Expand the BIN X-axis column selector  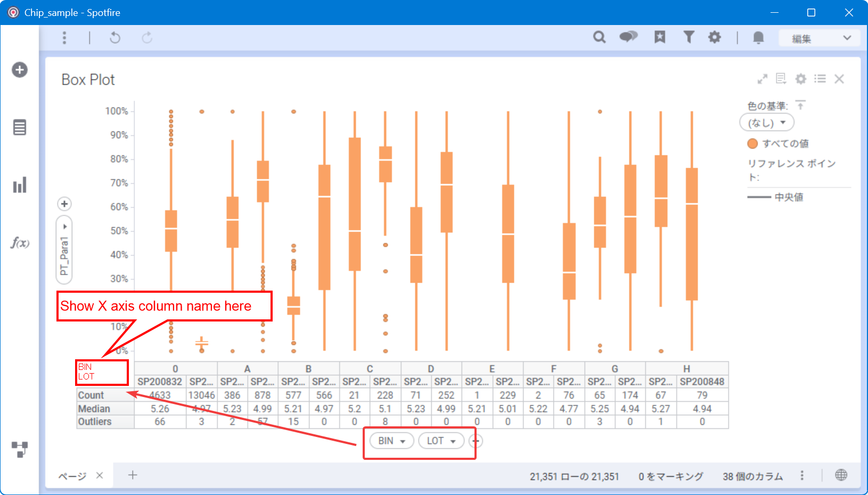(391, 441)
